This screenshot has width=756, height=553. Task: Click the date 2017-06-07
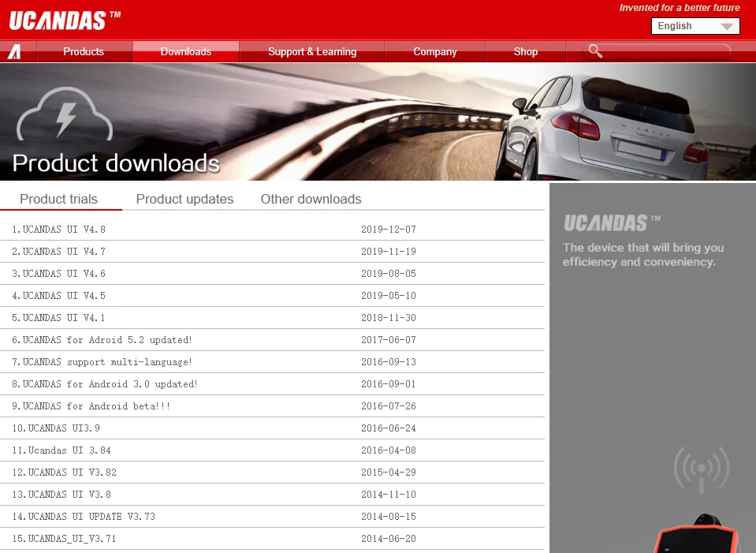pos(389,340)
